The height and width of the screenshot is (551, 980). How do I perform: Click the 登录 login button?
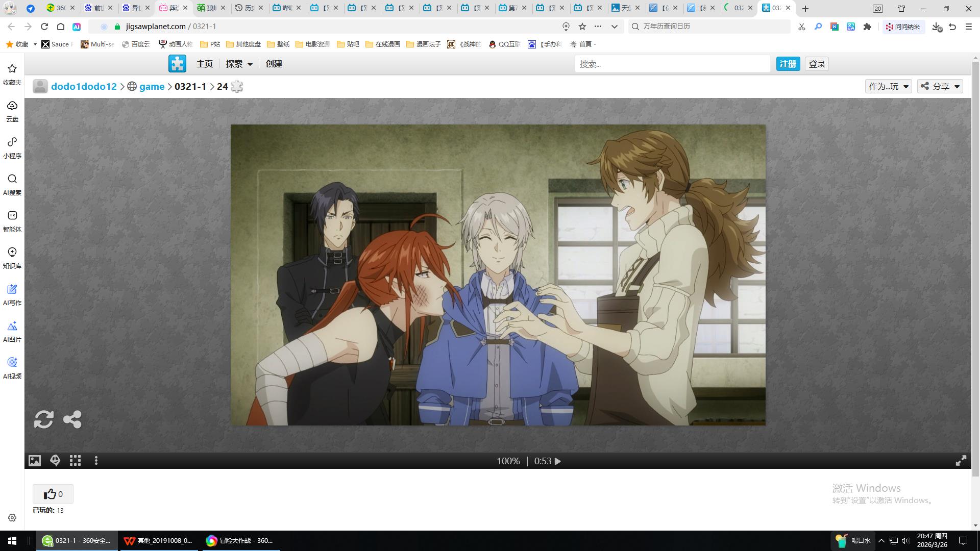click(x=817, y=64)
